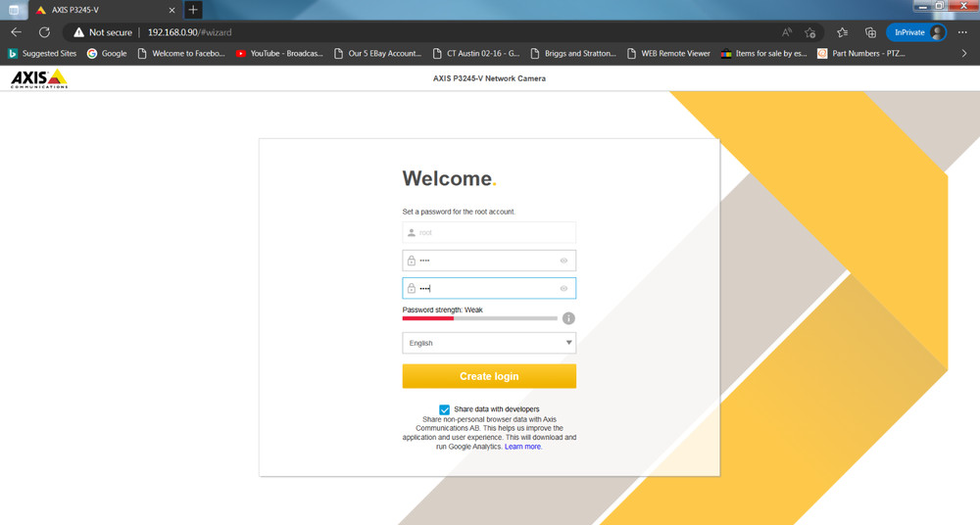
Task: Click the Create login button
Action: (489, 376)
